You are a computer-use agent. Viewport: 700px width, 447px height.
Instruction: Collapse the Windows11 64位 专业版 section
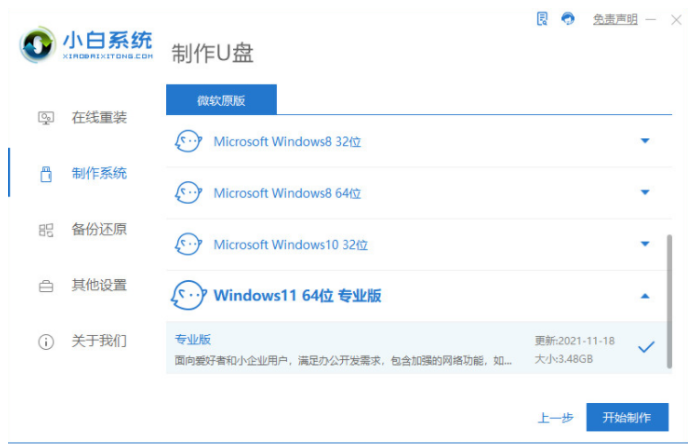[645, 296]
